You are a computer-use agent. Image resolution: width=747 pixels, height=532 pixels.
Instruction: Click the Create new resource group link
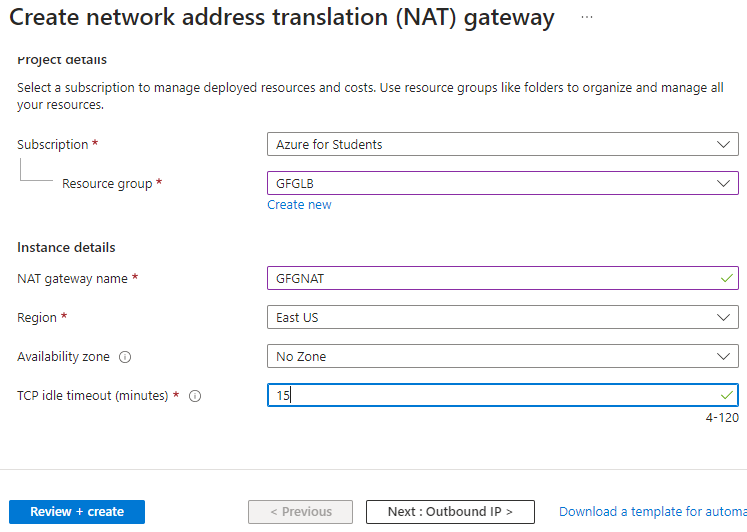[299, 205]
